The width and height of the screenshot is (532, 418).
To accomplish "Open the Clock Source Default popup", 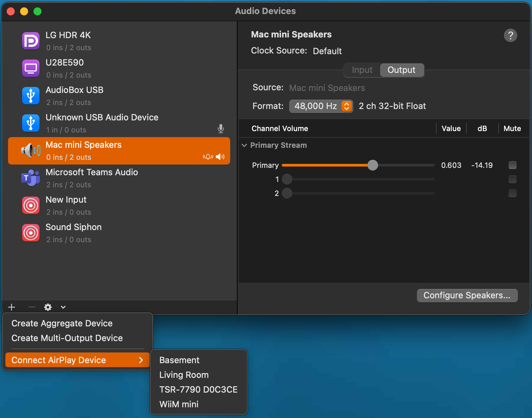I will 327,51.
